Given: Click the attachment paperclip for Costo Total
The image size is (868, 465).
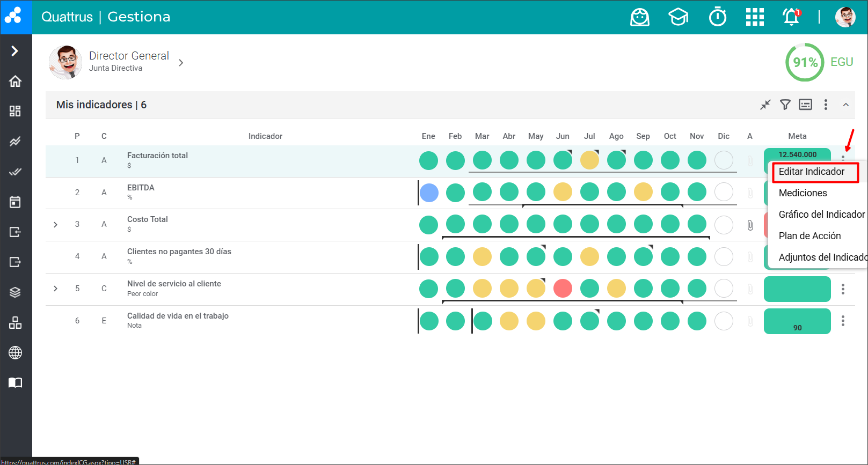Looking at the screenshot, I should [x=750, y=225].
